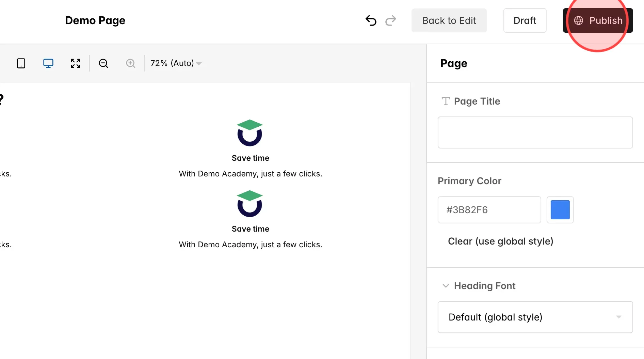The image size is (644, 359).
Task: Select the first Save time heading text
Action: [251, 158]
